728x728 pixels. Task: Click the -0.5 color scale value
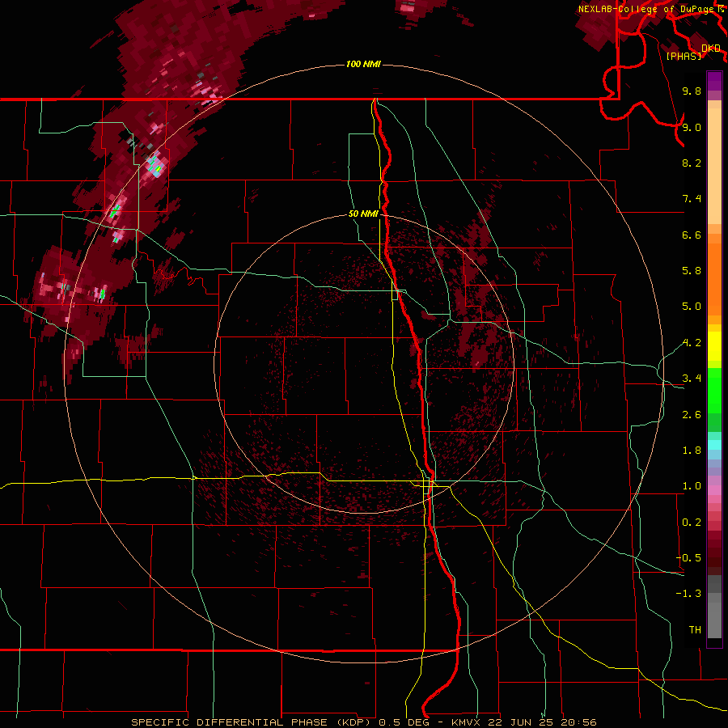coord(688,558)
